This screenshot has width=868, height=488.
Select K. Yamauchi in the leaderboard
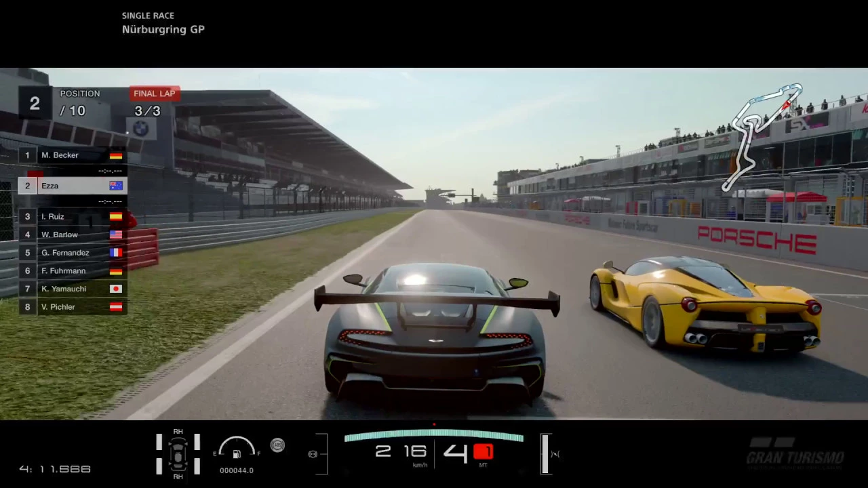tap(73, 289)
